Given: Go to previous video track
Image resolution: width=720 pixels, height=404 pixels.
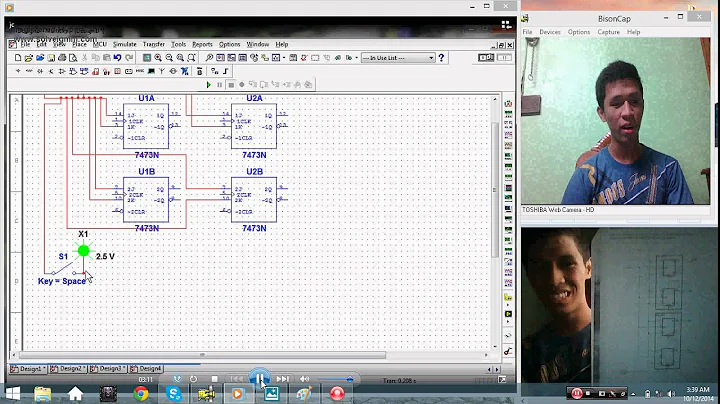Looking at the screenshot, I should 236,379.
